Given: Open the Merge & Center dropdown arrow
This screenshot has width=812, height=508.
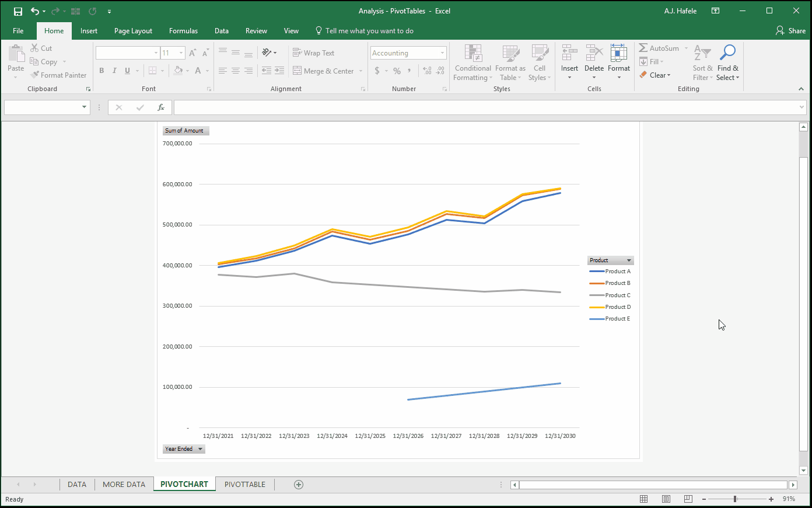Looking at the screenshot, I should coord(360,71).
